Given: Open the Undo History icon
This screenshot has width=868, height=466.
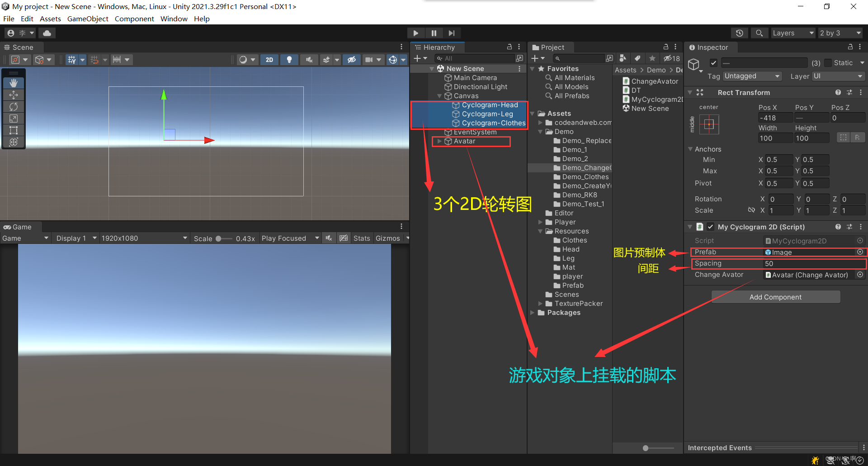Looking at the screenshot, I should coord(740,33).
